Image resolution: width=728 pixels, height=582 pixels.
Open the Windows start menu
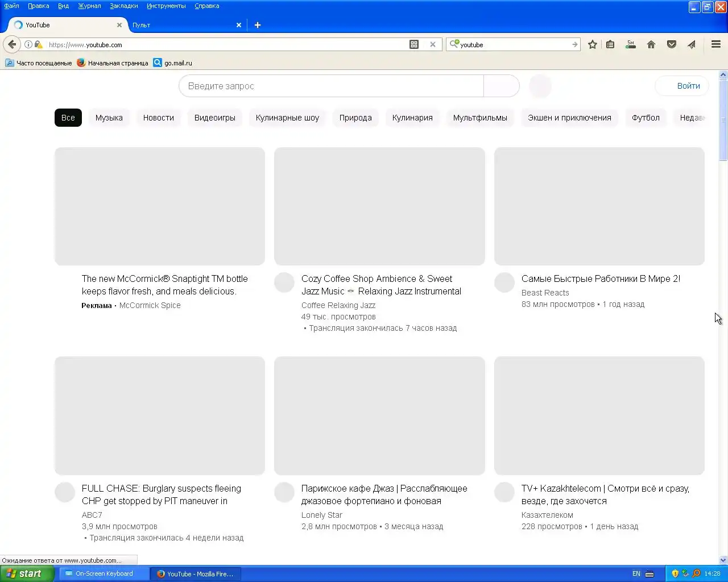coord(27,573)
